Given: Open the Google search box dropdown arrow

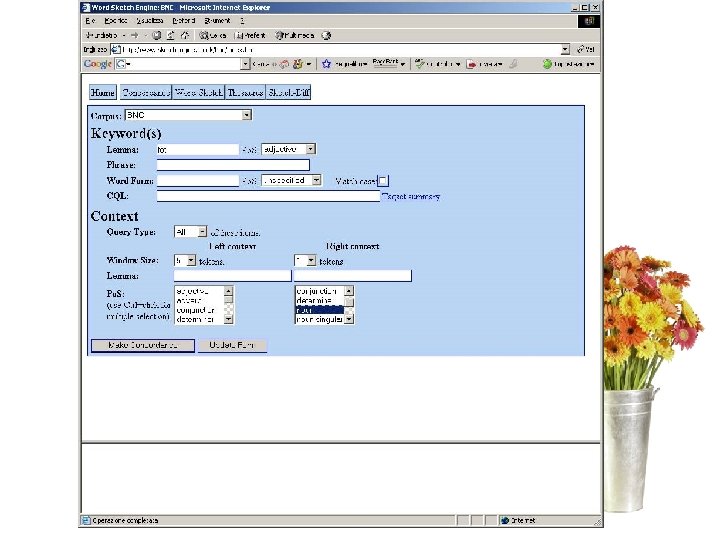Looking at the screenshot, I should 245,64.
